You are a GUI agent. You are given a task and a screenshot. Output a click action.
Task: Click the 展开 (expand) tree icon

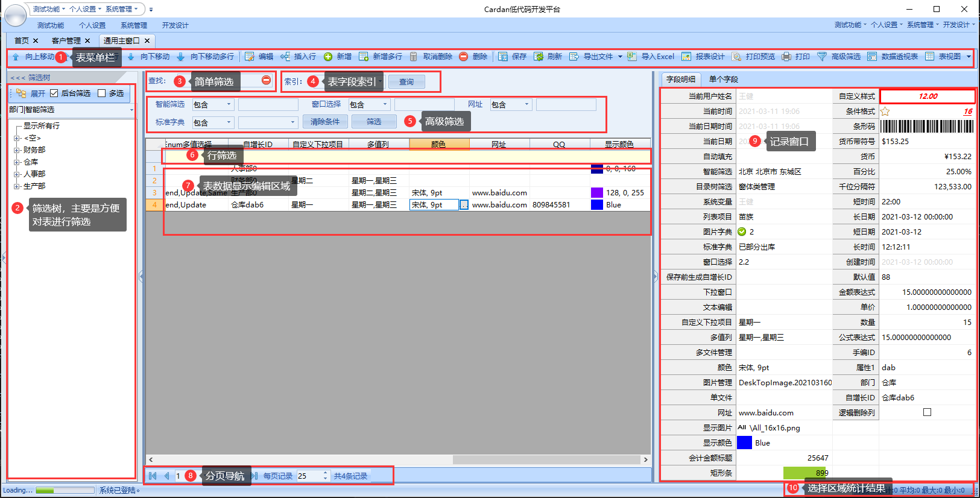pyautogui.click(x=21, y=93)
